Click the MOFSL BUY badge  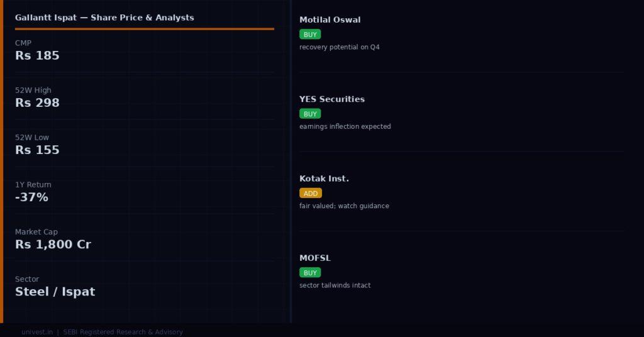coord(310,273)
